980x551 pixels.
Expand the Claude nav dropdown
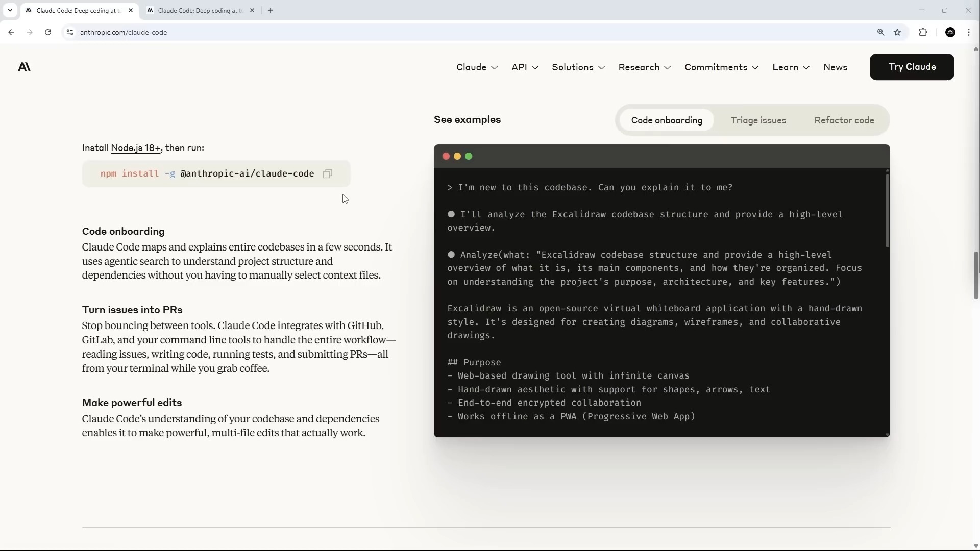pyautogui.click(x=477, y=67)
